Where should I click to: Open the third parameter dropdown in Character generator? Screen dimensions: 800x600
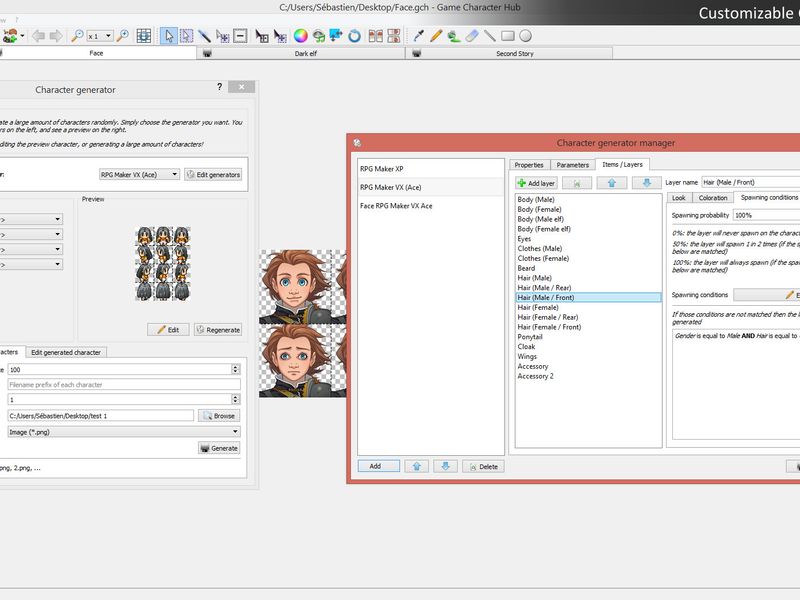31,249
